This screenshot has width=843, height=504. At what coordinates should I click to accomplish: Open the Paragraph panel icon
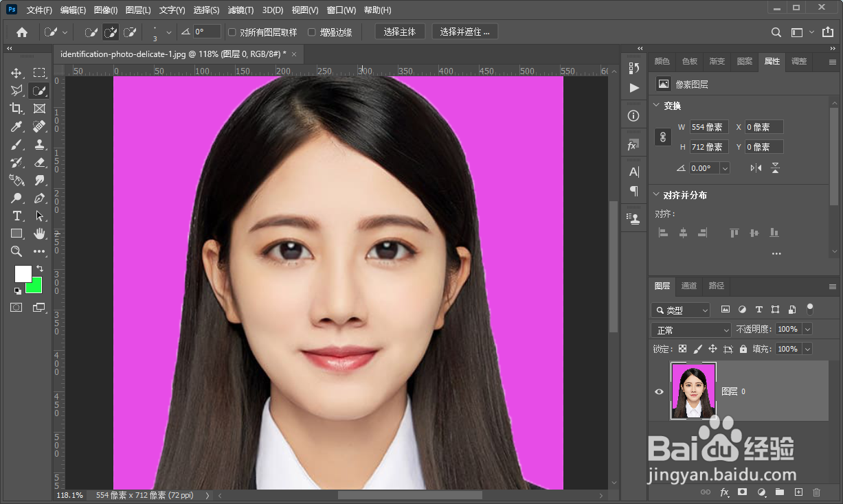coord(633,191)
